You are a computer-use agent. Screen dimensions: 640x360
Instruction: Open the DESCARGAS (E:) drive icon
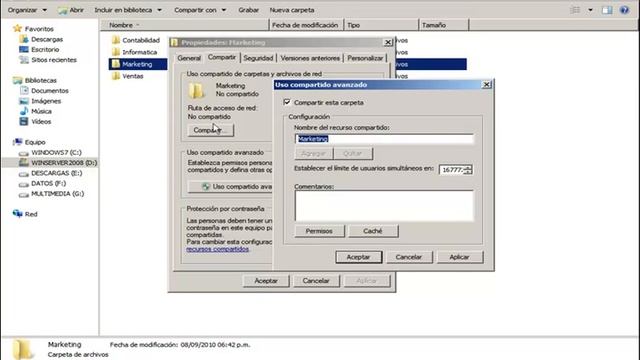(24, 173)
